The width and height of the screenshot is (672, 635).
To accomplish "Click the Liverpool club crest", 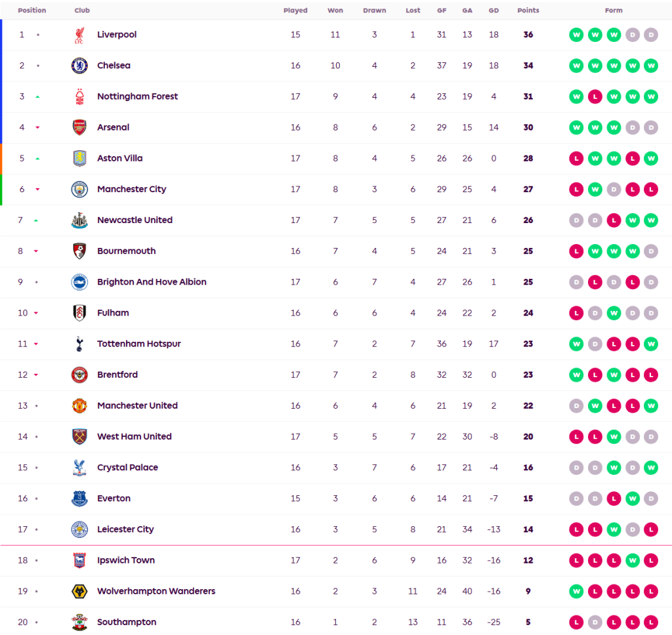I will coord(79,35).
